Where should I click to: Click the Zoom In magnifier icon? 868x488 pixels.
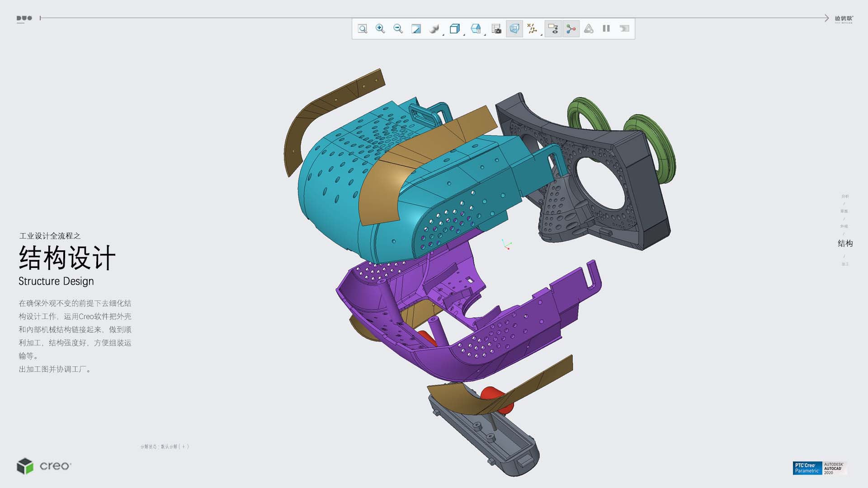tap(380, 29)
